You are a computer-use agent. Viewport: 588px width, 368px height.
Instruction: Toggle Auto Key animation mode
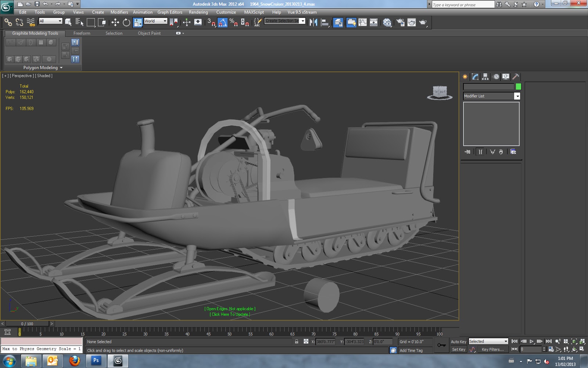click(458, 342)
